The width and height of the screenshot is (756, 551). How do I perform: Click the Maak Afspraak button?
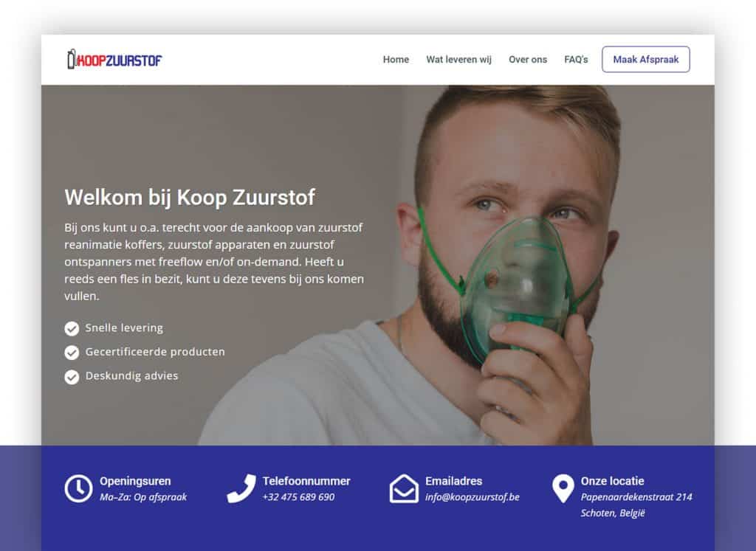coord(645,59)
